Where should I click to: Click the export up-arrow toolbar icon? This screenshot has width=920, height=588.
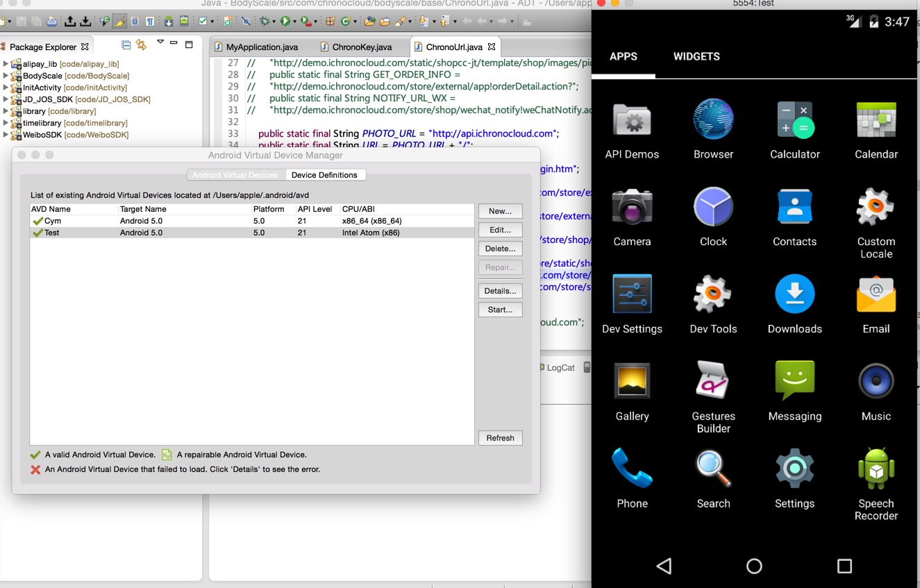pos(70,22)
